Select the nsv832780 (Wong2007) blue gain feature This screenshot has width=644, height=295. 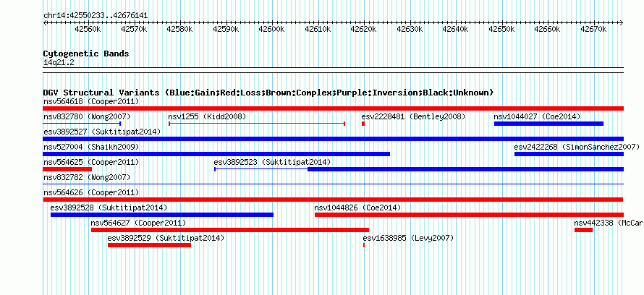(x=82, y=124)
